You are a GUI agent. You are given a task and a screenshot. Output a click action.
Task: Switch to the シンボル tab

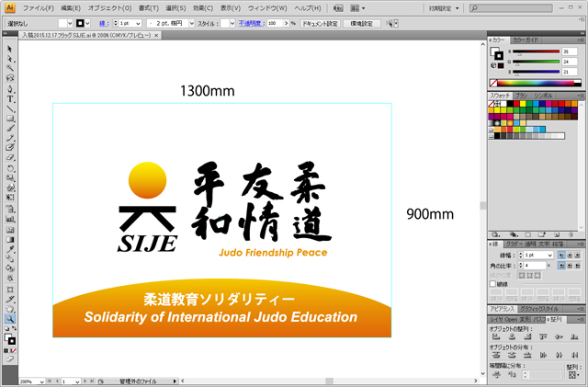click(x=543, y=96)
